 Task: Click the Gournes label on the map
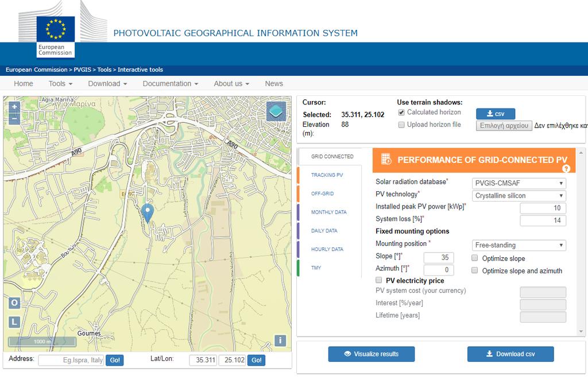tap(89, 333)
